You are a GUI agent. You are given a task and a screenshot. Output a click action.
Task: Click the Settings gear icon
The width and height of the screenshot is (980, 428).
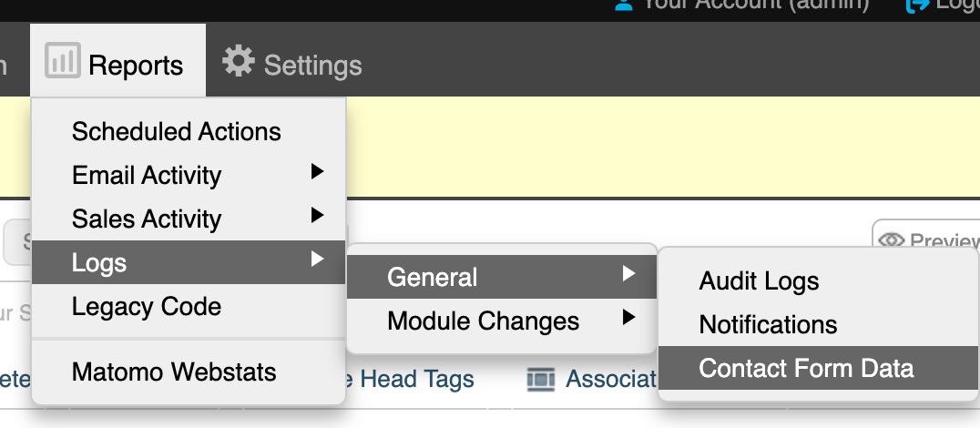239,61
